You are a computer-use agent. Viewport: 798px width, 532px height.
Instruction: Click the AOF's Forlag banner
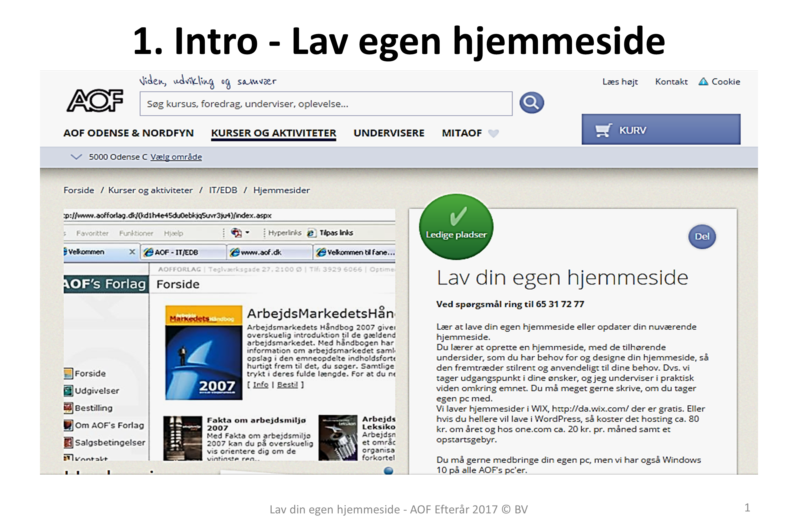(106, 284)
